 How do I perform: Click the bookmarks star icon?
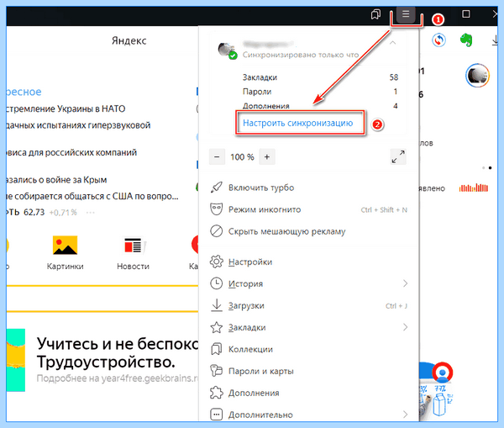[x=217, y=327]
